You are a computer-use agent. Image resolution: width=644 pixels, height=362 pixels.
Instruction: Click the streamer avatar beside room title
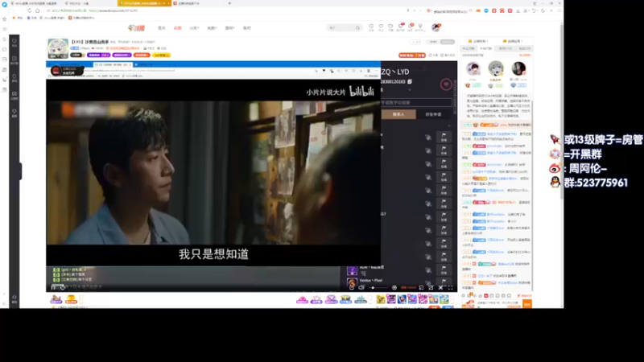pos(58,48)
